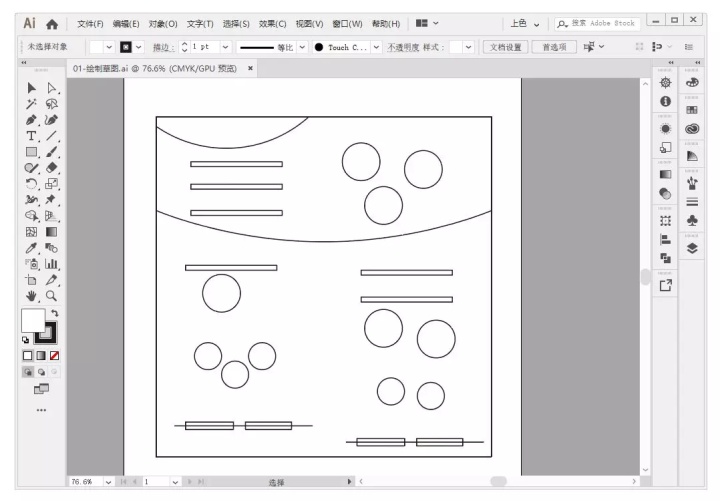
Task: Set paint mode to solid Color
Action: (x=28, y=355)
